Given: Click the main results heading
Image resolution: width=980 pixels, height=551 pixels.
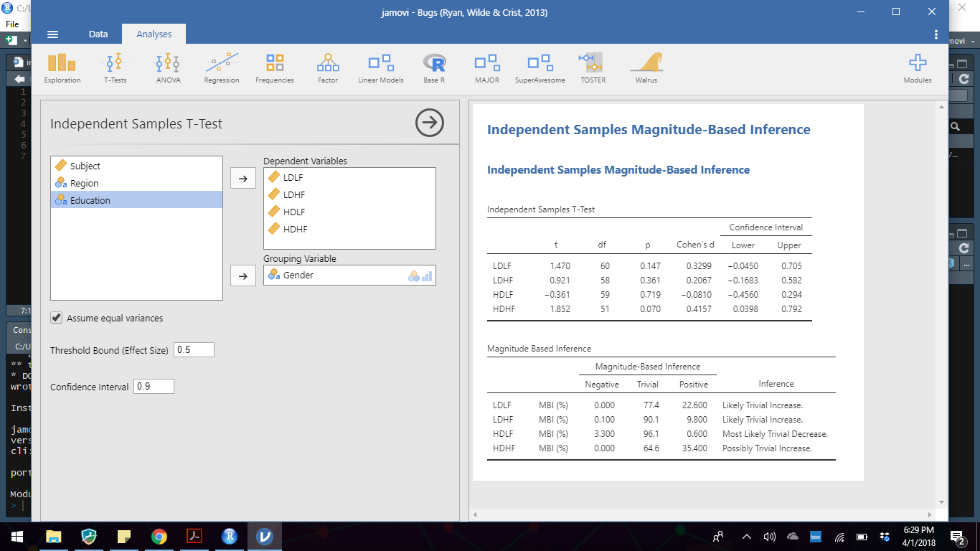Looking at the screenshot, I should click(649, 130).
